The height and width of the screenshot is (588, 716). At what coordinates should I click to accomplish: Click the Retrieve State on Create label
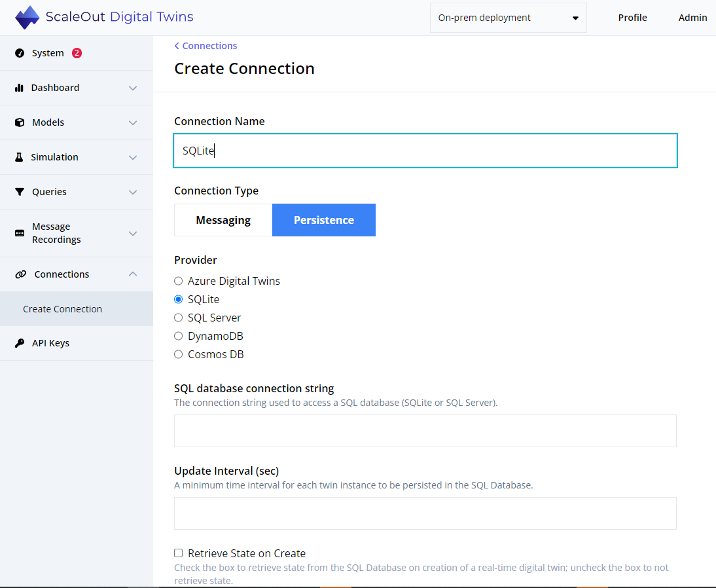247,553
